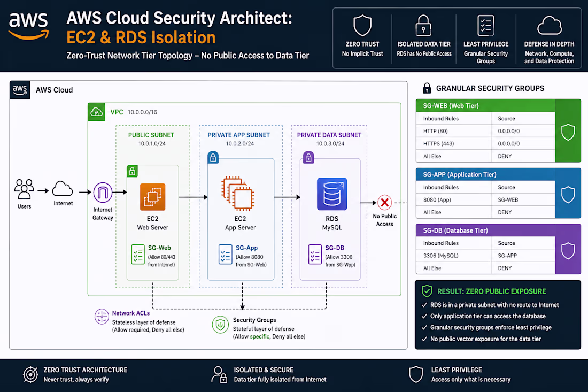
Task: Click the PRIVATE DATA SUBNET heading
Action: point(329,135)
